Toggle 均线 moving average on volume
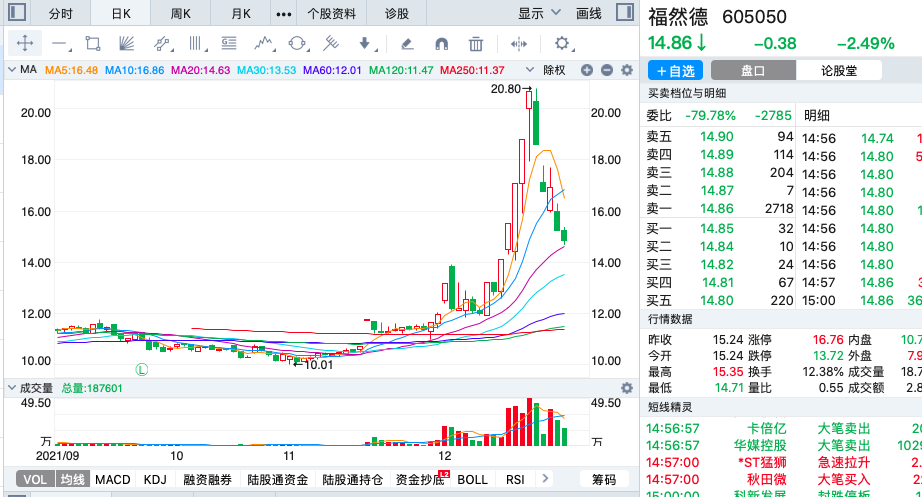The height and width of the screenshot is (497, 922). click(72, 479)
